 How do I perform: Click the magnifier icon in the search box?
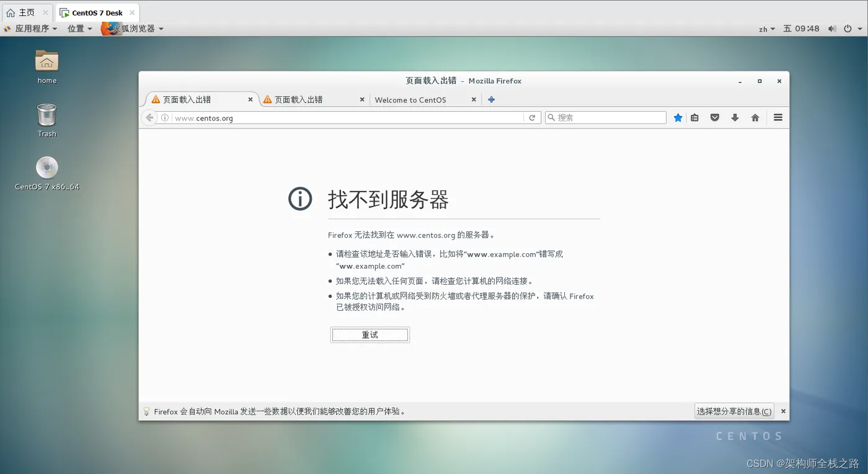point(551,118)
